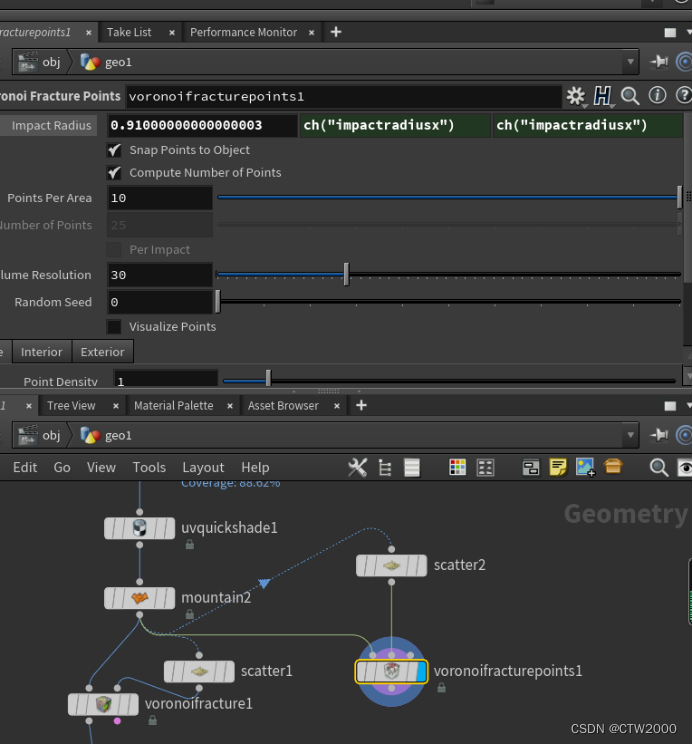Select the scatter2 node
Image resolution: width=693 pixels, height=744 pixels.
click(391, 566)
